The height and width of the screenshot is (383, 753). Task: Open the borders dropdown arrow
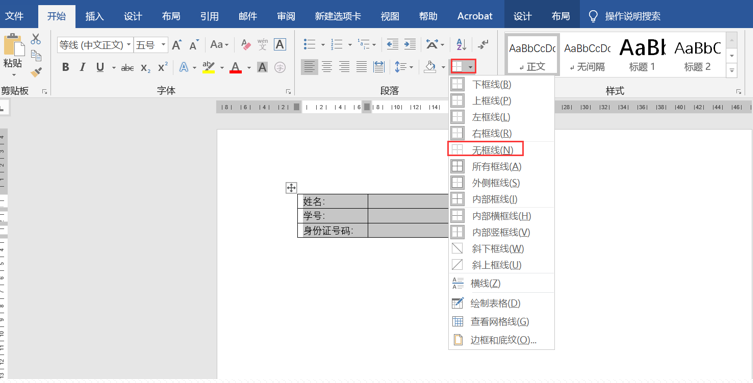point(471,67)
